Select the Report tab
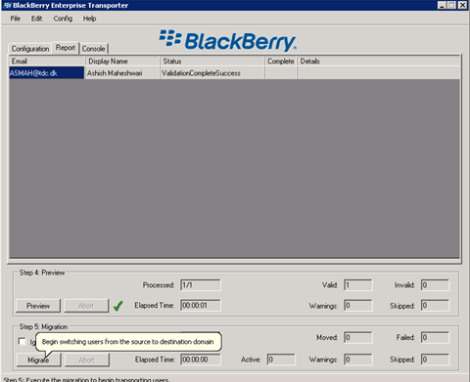The height and width of the screenshot is (382, 470). (65, 48)
